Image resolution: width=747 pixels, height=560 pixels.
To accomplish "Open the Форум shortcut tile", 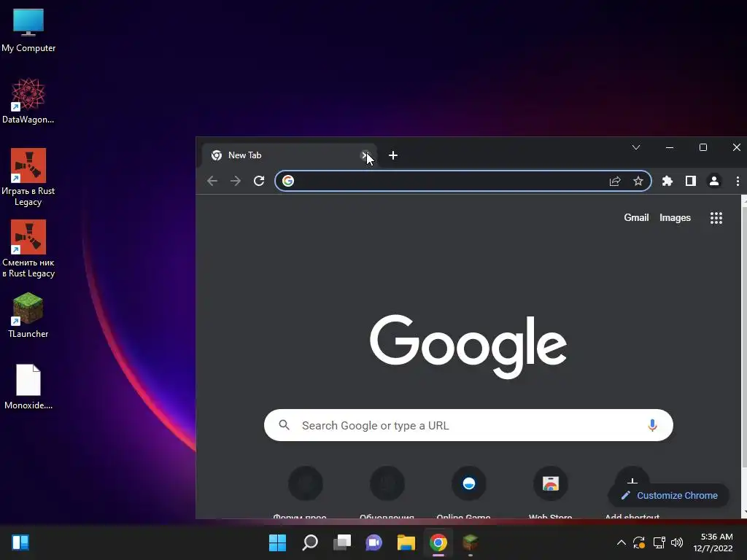I will coord(306,492).
